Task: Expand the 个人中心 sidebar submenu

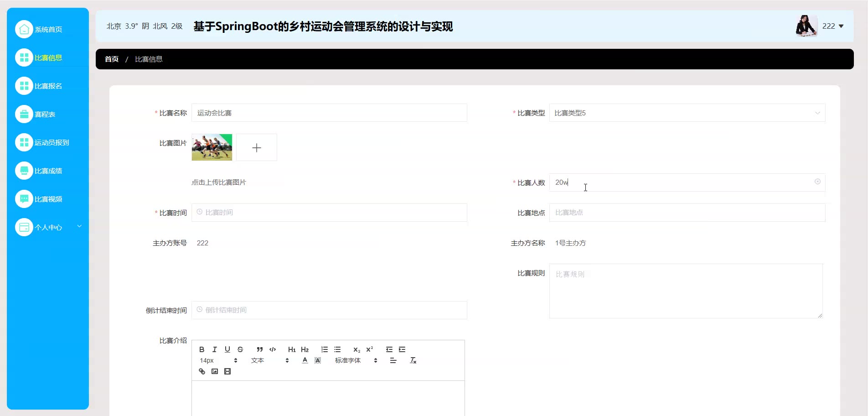Action: tap(48, 227)
